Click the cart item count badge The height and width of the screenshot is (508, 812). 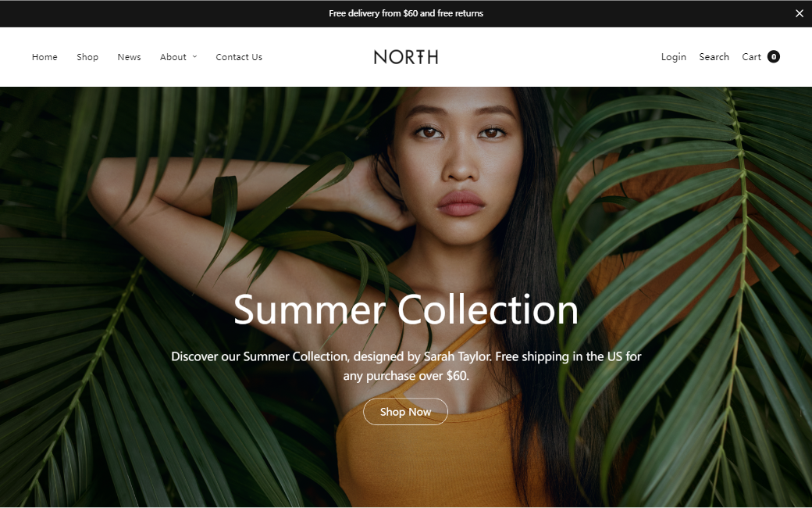(x=774, y=56)
